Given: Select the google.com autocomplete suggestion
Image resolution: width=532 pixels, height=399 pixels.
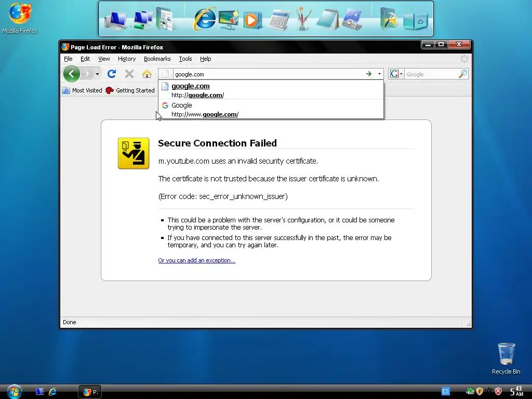Looking at the screenshot, I should [x=271, y=90].
